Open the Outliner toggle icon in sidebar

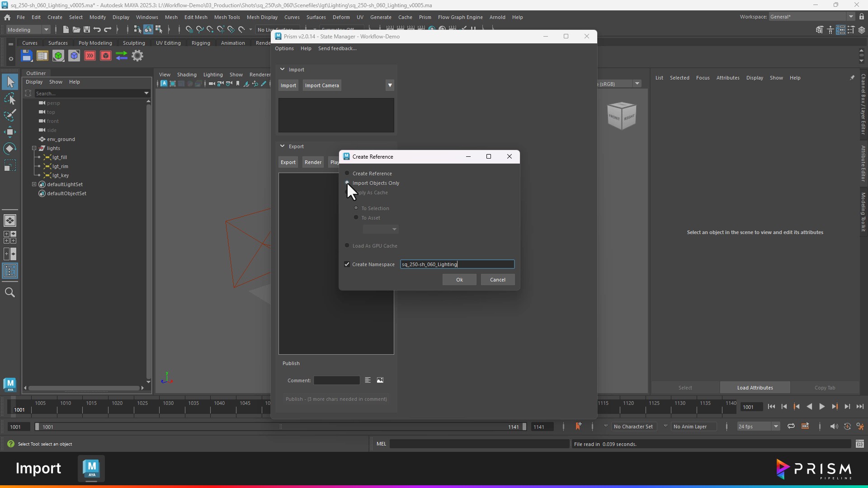10,271
